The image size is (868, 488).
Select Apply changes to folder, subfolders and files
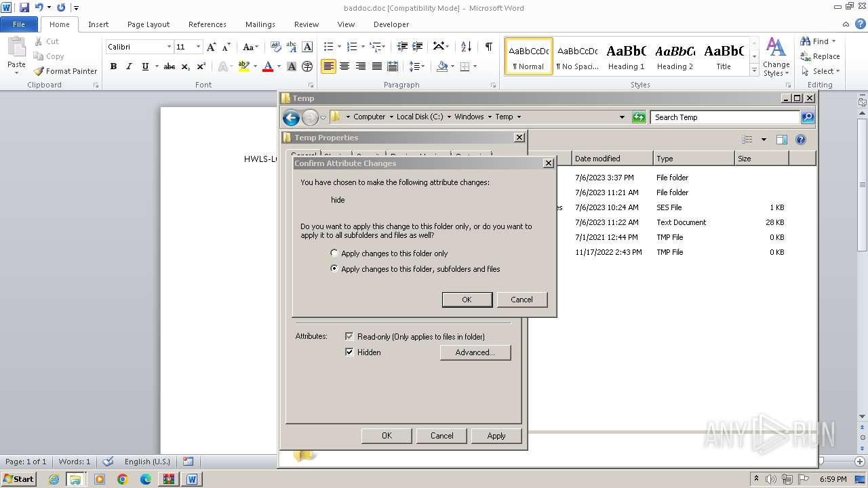(x=415, y=269)
